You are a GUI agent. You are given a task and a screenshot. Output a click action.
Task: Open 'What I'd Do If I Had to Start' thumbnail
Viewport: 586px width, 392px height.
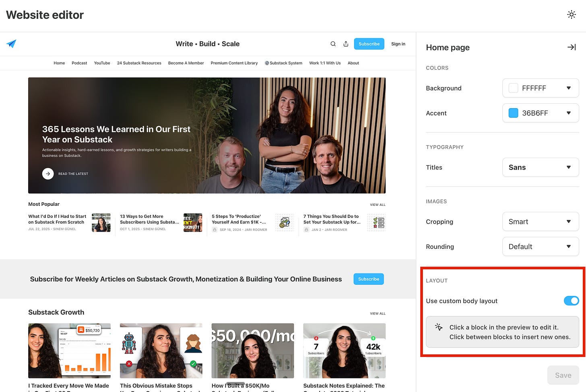[x=101, y=222]
